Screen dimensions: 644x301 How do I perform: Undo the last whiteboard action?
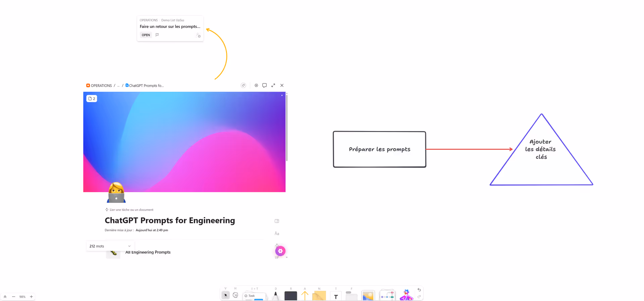pyautogui.click(x=419, y=290)
